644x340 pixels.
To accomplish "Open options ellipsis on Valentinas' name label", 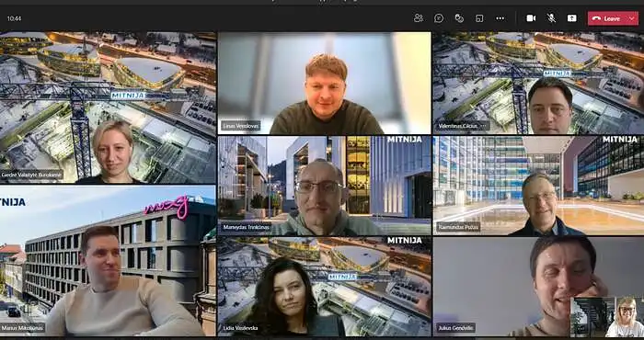I will point(483,126).
